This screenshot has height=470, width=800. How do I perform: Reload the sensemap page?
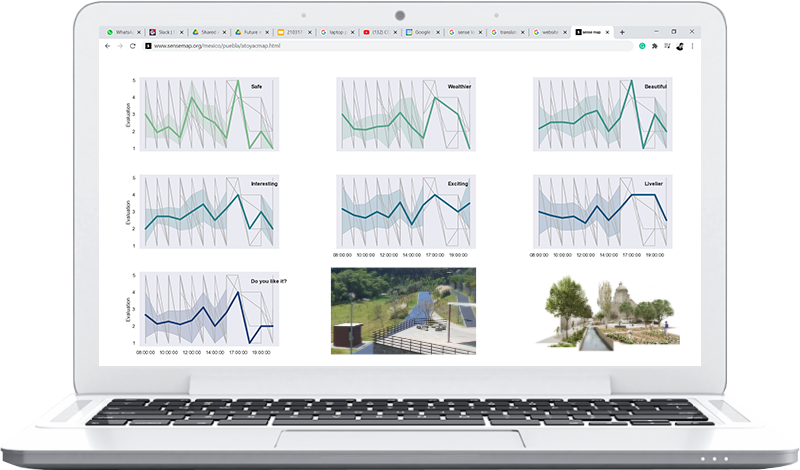(x=133, y=46)
